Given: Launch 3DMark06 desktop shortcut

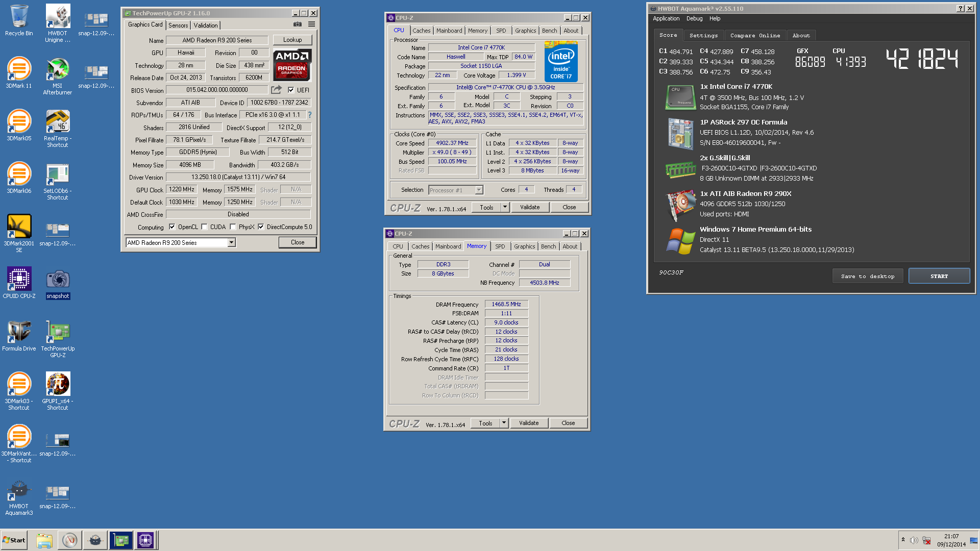Looking at the screenshot, I should (19, 178).
